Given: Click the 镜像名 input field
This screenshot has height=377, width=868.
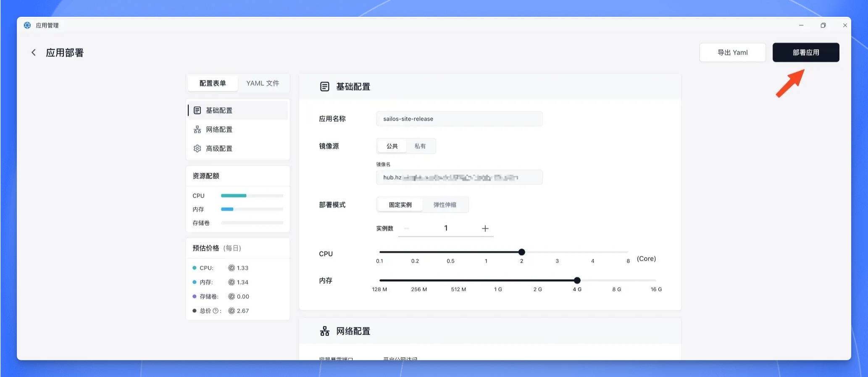Looking at the screenshot, I should 459,177.
